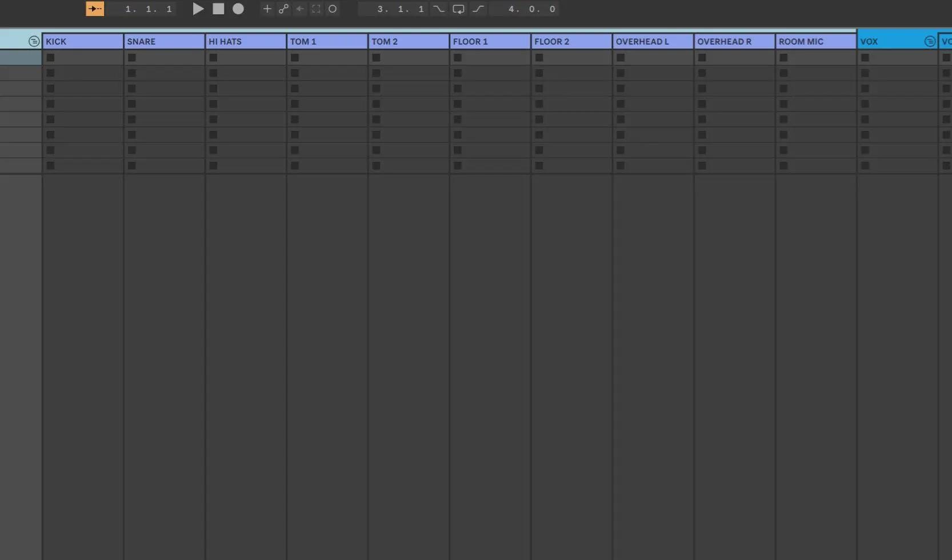The image size is (952, 560).
Task: Click ROOM MIC clip stop button in scene 1
Action: [x=783, y=58]
